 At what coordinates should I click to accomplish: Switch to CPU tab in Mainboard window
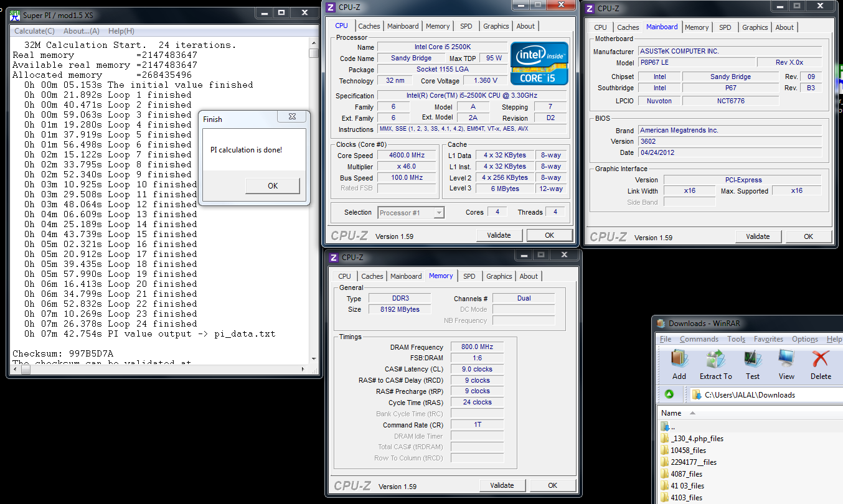pyautogui.click(x=600, y=27)
